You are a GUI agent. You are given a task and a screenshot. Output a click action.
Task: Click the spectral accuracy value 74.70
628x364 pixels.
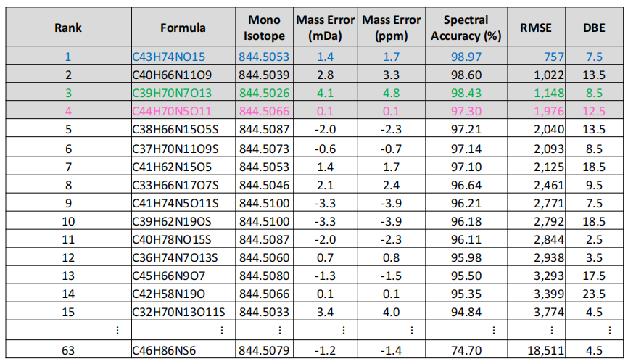(466, 352)
